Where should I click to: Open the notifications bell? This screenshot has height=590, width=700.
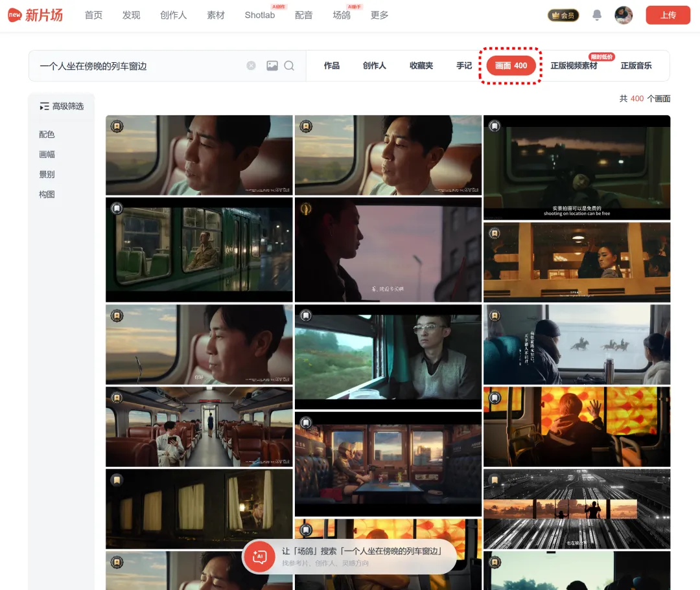(597, 15)
